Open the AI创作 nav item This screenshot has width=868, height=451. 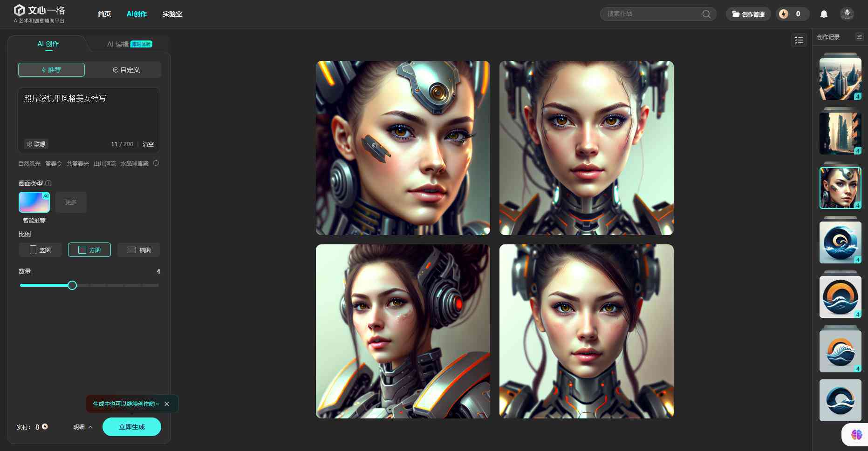coord(137,14)
